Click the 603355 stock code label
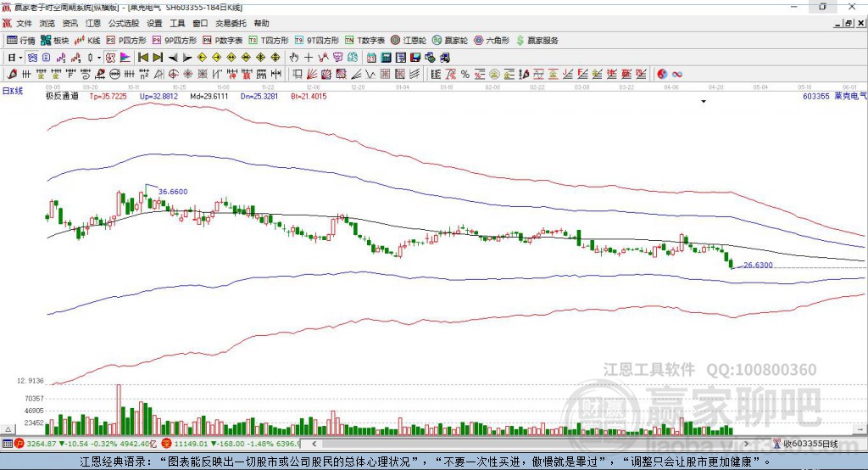Screen dimensions: 868x470 click(x=816, y=96)
